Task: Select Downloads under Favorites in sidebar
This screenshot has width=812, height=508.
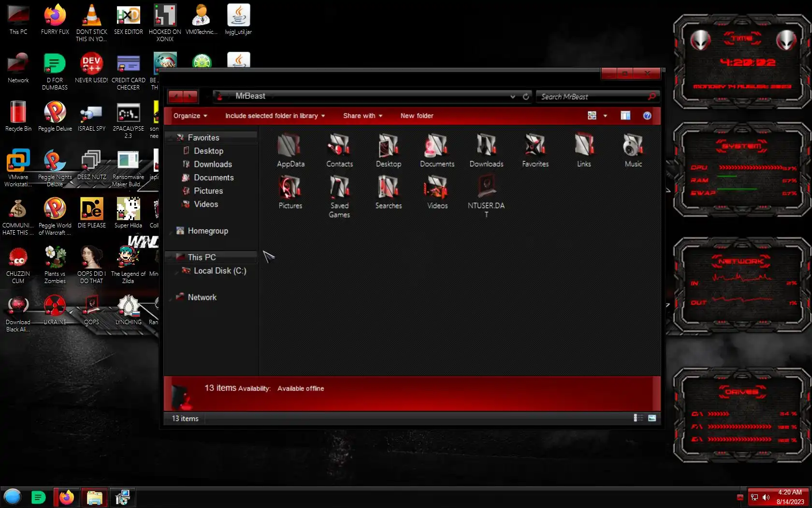Action: pos(212,164)
